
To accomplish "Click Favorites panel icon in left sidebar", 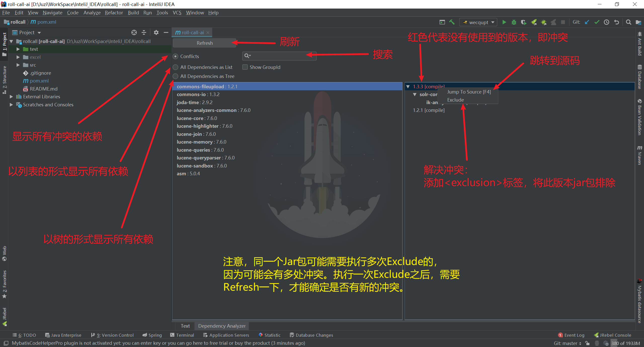I will click(x=5, y=286).
